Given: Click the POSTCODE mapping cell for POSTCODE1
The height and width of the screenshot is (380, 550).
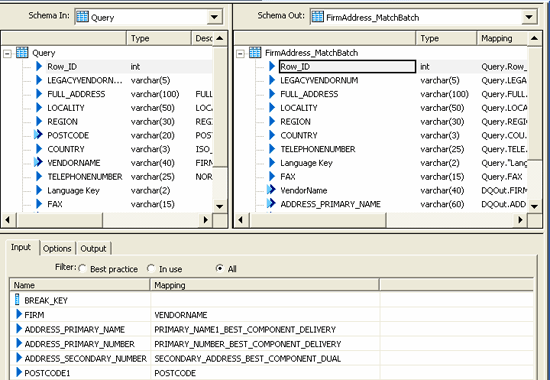Looking at the screenshot, I should pyautogui.click(x=265, y=373).
